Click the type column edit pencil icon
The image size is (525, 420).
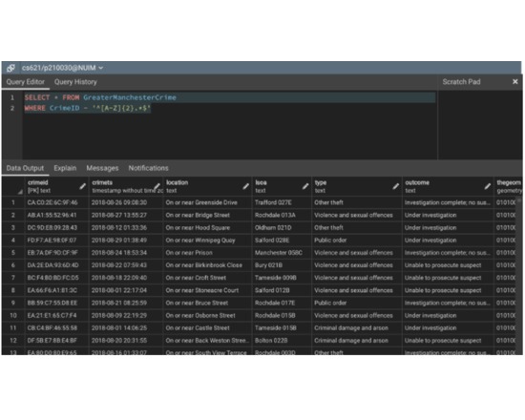click(396, 186)
